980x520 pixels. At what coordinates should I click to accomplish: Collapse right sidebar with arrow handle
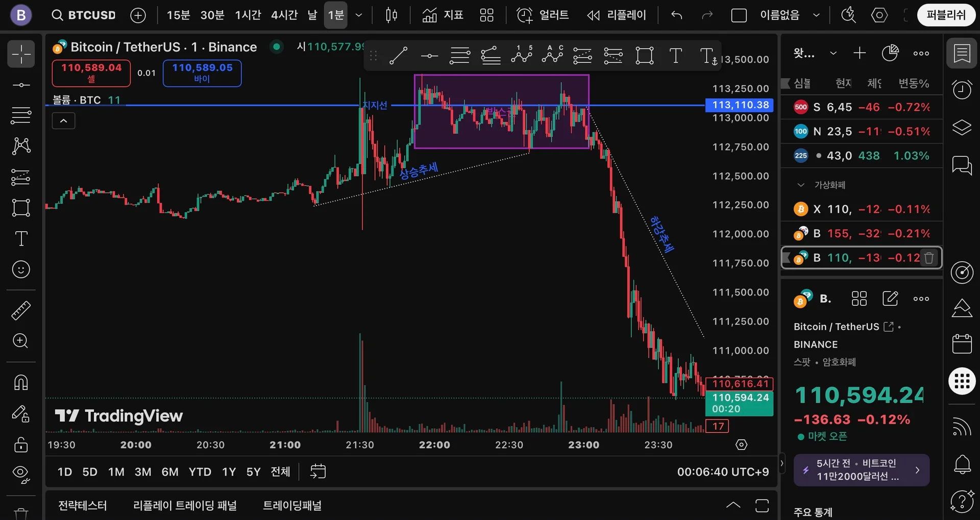point(781,464)
